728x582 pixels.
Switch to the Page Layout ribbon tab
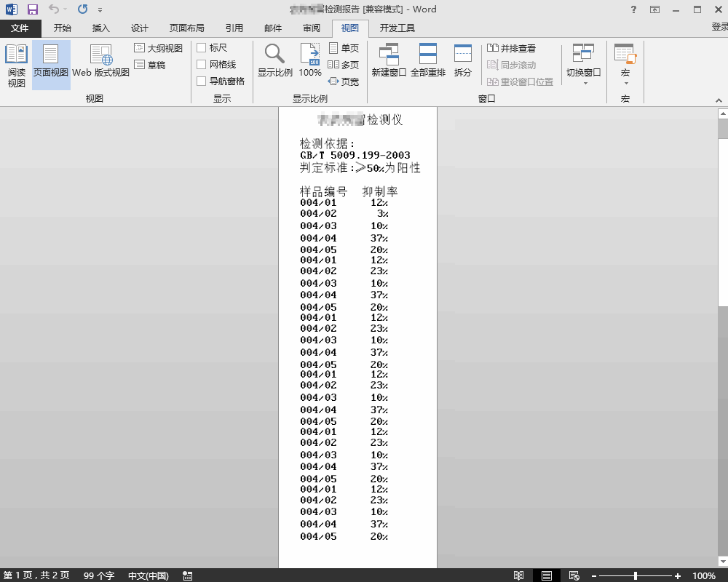point(186,28)
